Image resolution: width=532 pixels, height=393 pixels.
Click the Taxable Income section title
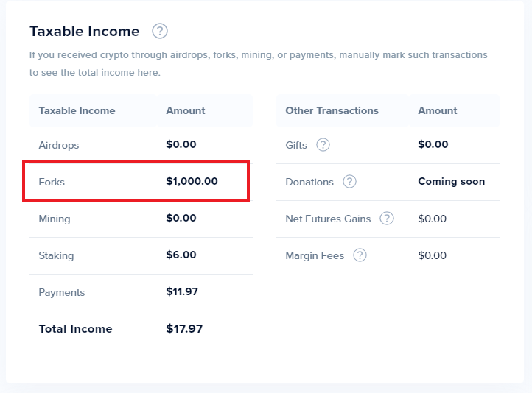click(x=84, y=31)
